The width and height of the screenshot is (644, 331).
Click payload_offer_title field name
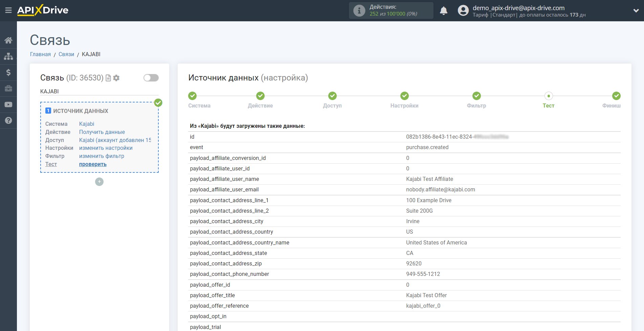[x=212, y=295]
